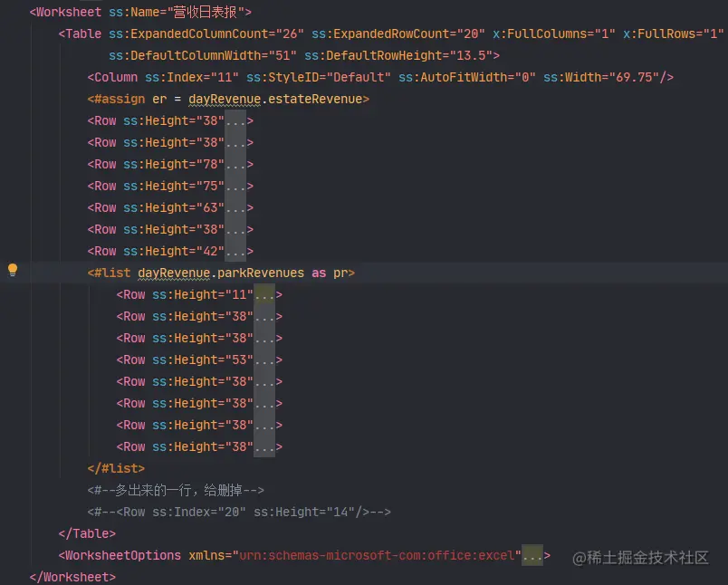The image size is (728, 585).
Task: Click the closing </Table> tag
Action: click(x=87, y=534)
